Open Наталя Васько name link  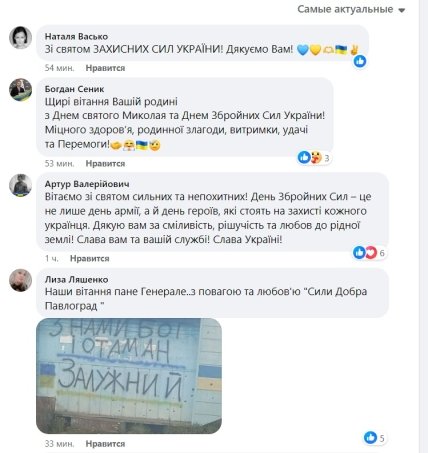[76, 36]
